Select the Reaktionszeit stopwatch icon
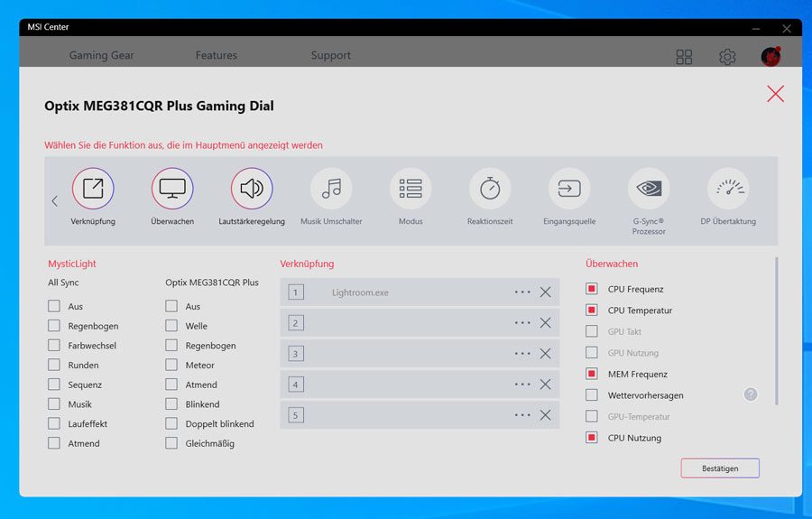 point(490,189)
